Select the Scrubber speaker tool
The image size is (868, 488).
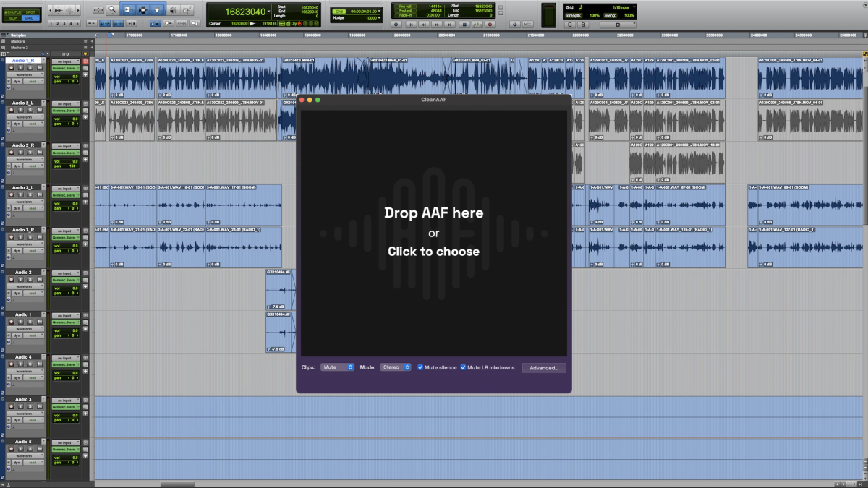[174, 10]
